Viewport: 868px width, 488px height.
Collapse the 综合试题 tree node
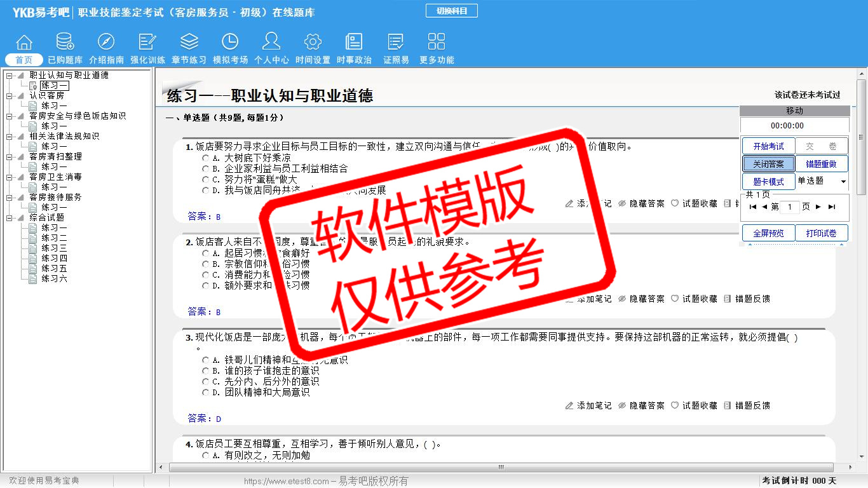click(x=10, y=218)
